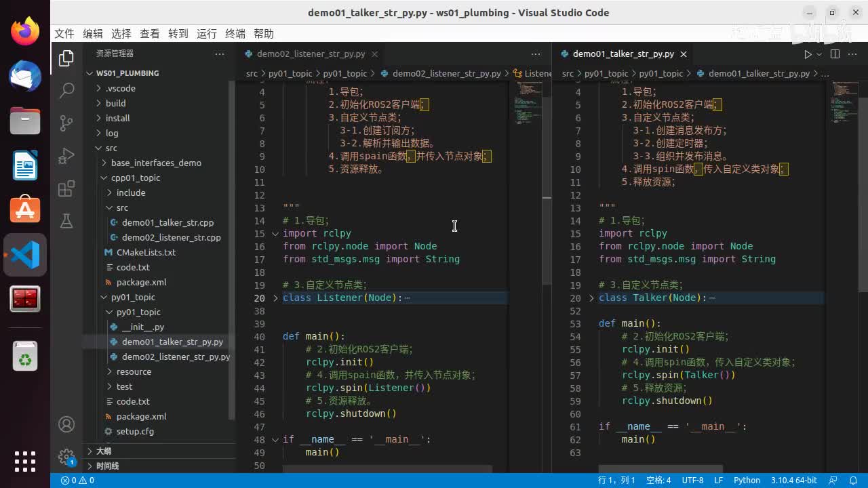868x488 pixels.
Task: Open demo01_talker_str.cpp file
Action: click(167, 222)
